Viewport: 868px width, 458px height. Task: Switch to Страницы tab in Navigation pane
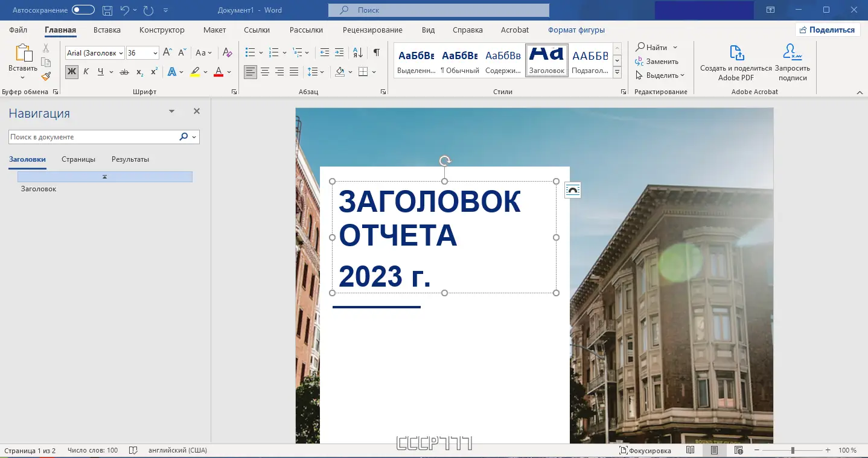pos(78,159)
